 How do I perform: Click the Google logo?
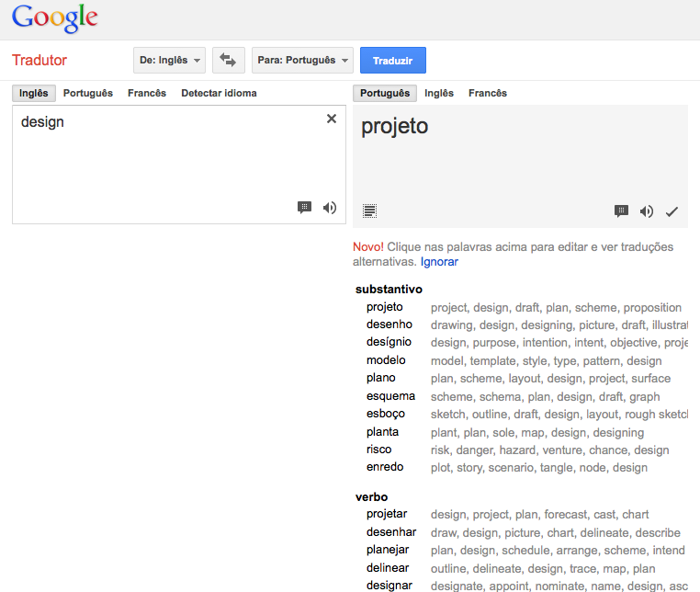click(54, 17)
